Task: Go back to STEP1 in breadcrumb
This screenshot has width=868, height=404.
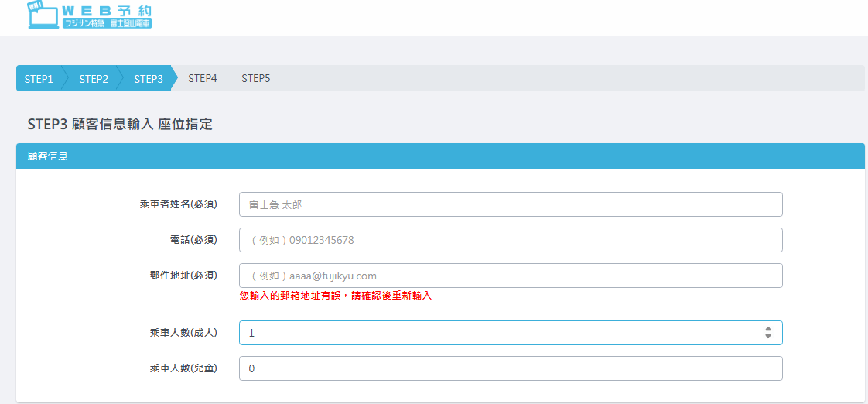Action: coord(39,78)
